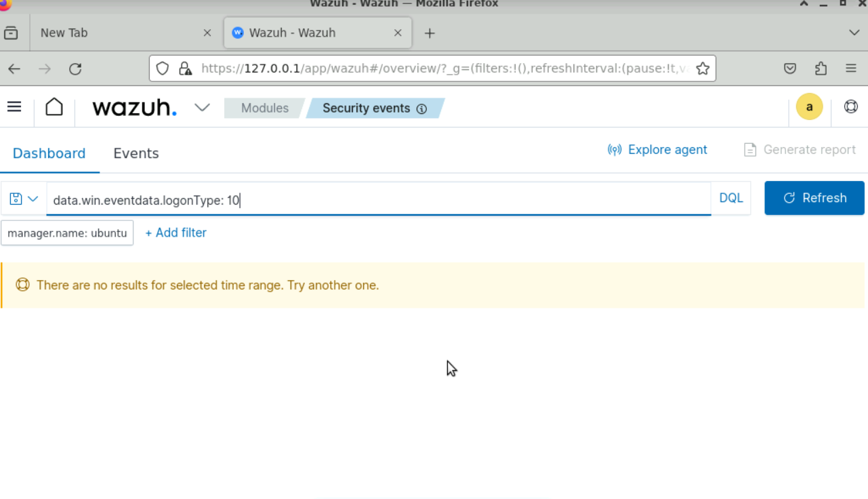Open the help lifebuoy icon in header
The width and height of the screenshot is (868, 499).
[x=850, y=107]
